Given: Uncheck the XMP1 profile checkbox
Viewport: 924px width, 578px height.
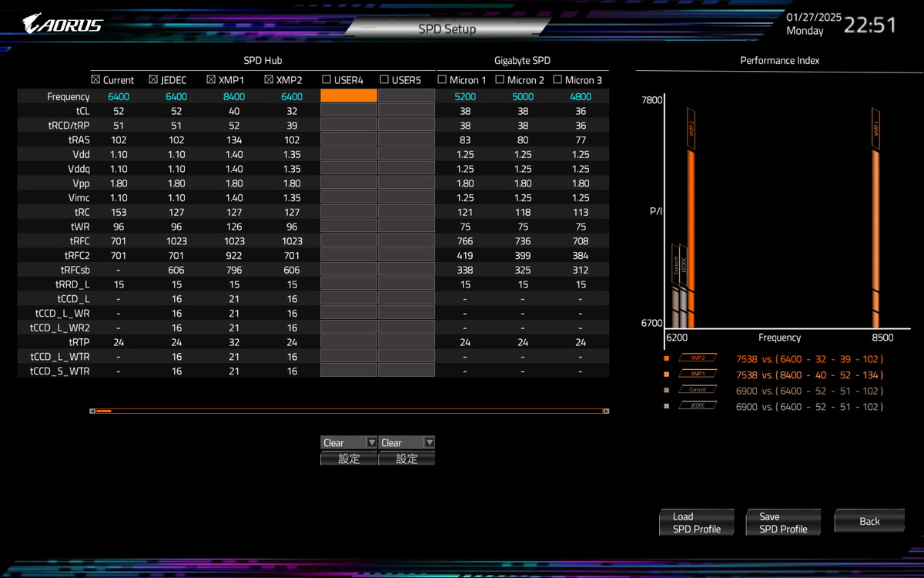Looking at the screenshot, I should (211, 79).
